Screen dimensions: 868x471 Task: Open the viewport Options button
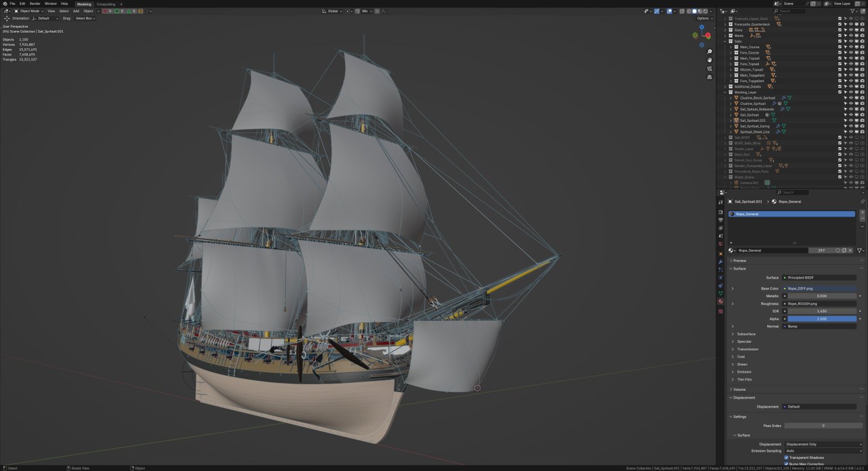click(x=705, y=18)
